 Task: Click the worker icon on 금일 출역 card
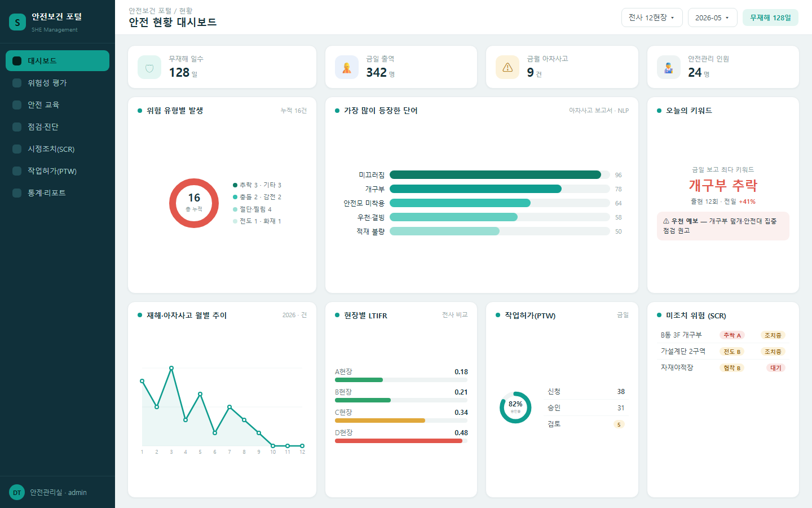347,67
